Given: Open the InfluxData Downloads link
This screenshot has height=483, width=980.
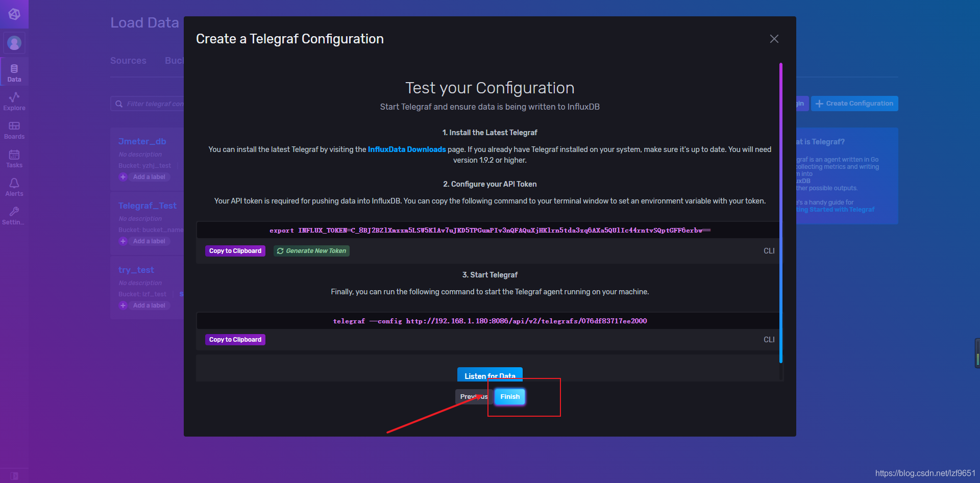Looking at the screenshot, I should [x=407, y=149].
